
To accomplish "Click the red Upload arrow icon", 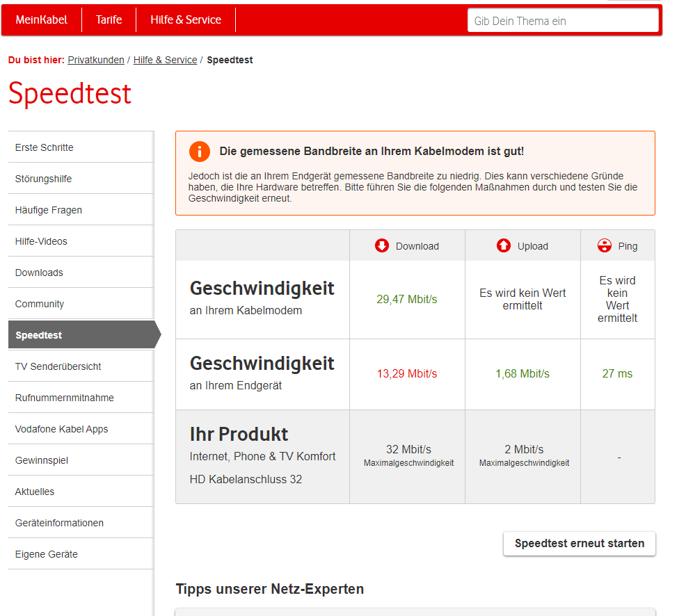I will (x=503, y=245).
